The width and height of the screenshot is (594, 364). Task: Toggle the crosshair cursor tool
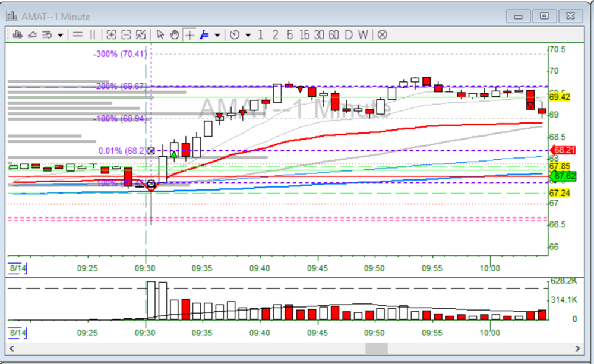pyautogui.click(x=189, y=35)
